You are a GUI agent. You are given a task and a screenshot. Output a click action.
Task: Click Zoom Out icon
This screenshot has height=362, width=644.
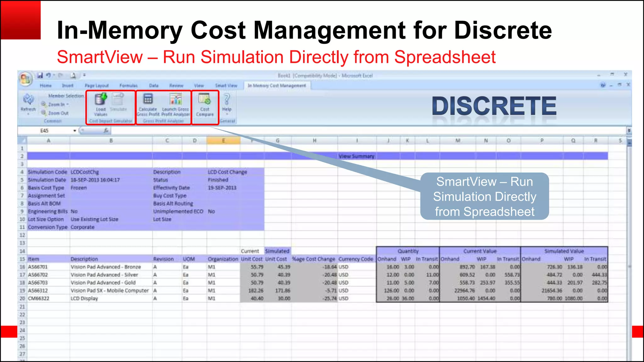pos(44,113)
